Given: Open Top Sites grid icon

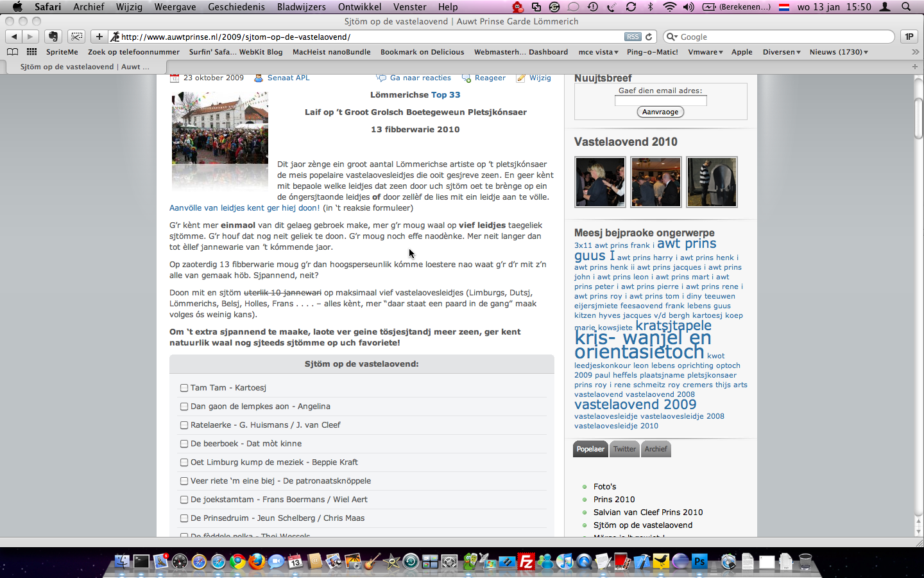Looking at the screenshot, I should [x=31, y=52].
